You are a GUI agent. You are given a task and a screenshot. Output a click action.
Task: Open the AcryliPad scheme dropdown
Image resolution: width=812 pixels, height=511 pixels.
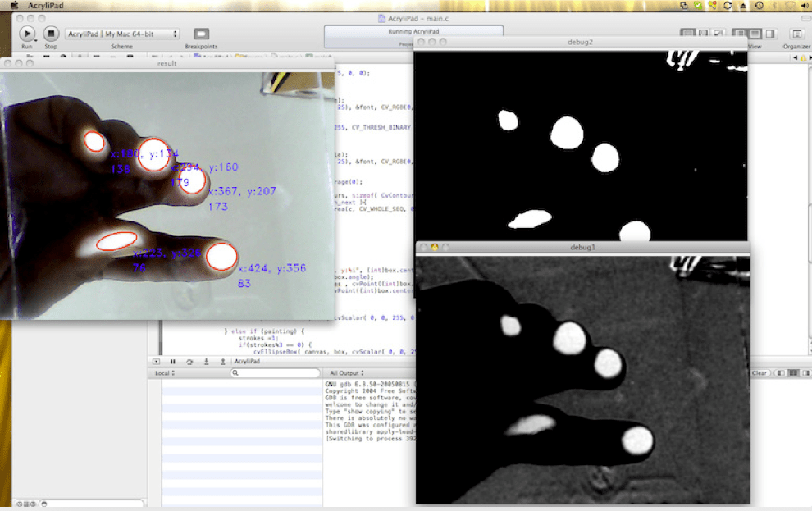(x=122, y=34)
